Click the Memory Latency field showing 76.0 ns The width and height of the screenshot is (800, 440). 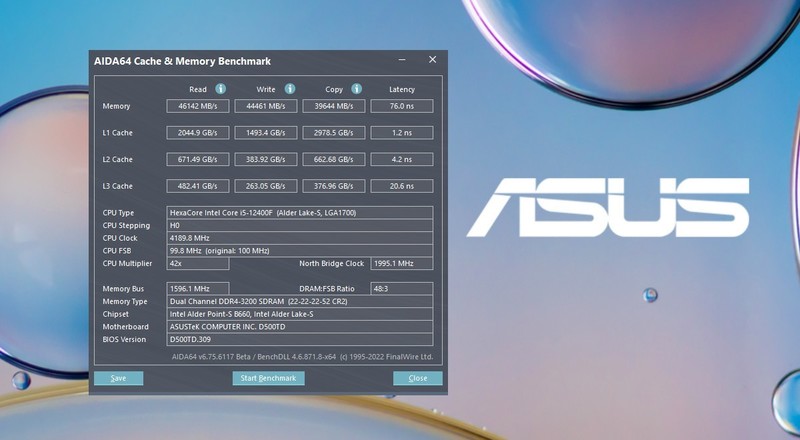402,106
